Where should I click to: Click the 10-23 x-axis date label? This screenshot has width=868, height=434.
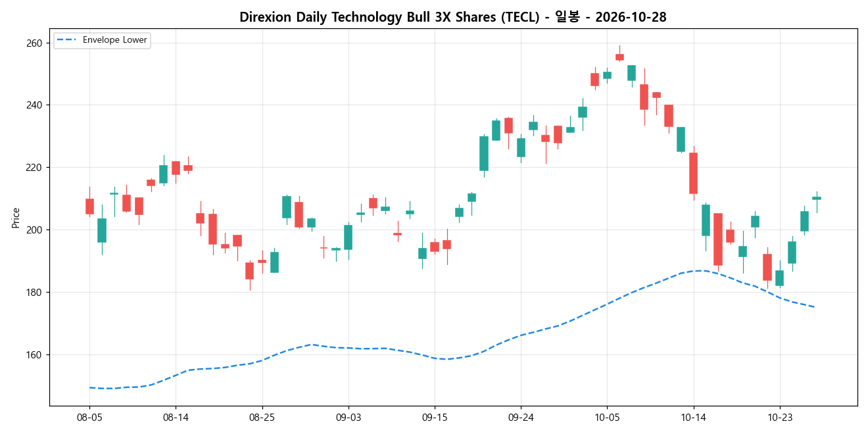coord(779,417)
